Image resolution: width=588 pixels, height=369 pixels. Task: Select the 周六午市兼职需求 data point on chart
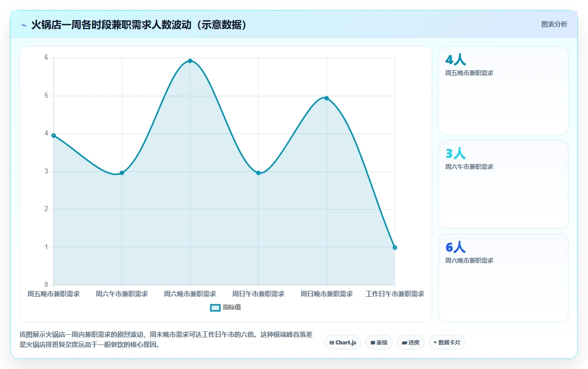(122, 173)
